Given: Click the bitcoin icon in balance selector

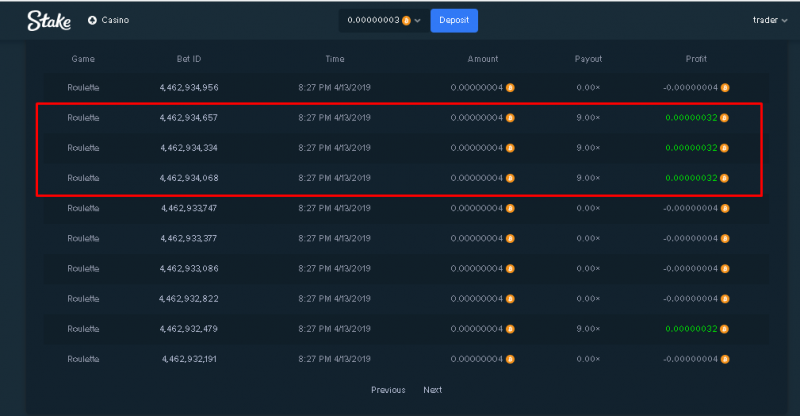Looking at the screenshot, I should [x=406, y=20].
